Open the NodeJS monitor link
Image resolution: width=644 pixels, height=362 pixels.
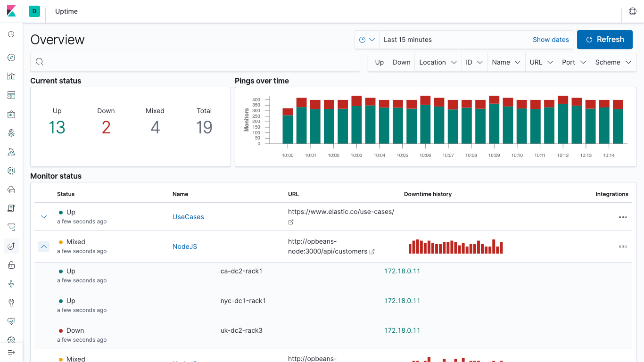point(185,246)
